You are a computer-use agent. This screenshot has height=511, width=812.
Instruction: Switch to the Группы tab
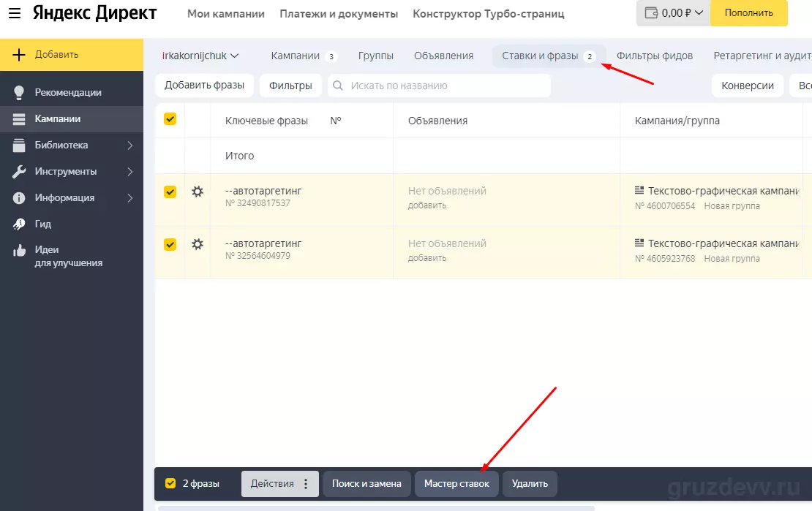(375, 56)
